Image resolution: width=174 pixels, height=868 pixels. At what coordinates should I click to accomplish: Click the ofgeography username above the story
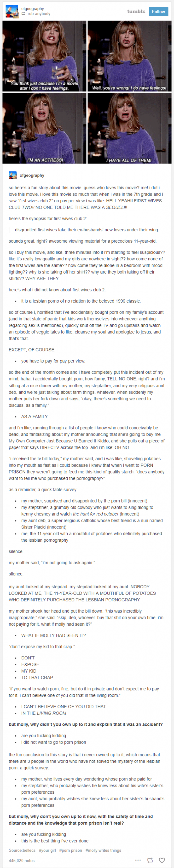pyautogui.click(x=32, y=175)
